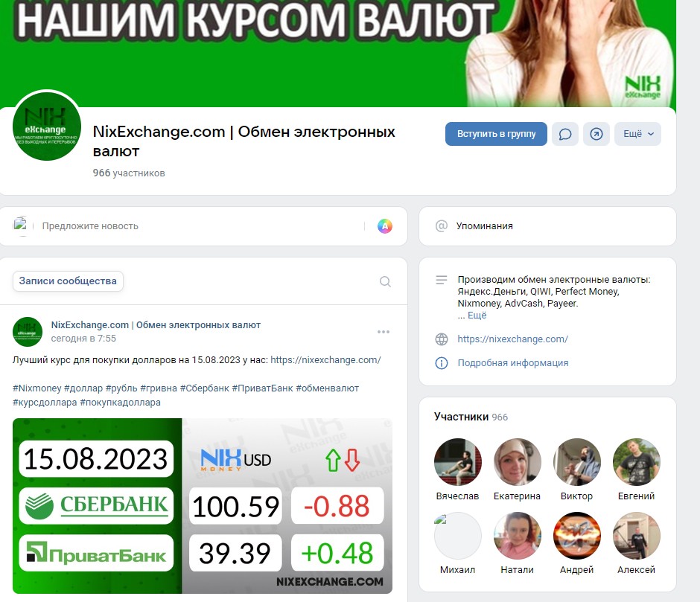This screenshot has width=700, height=602.
Task: Click the share arrow icon in group header
Action: [596, 134]
